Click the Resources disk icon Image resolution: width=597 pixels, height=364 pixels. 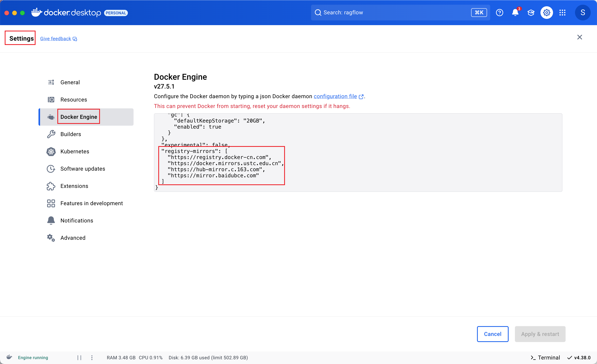coord(51,100)
